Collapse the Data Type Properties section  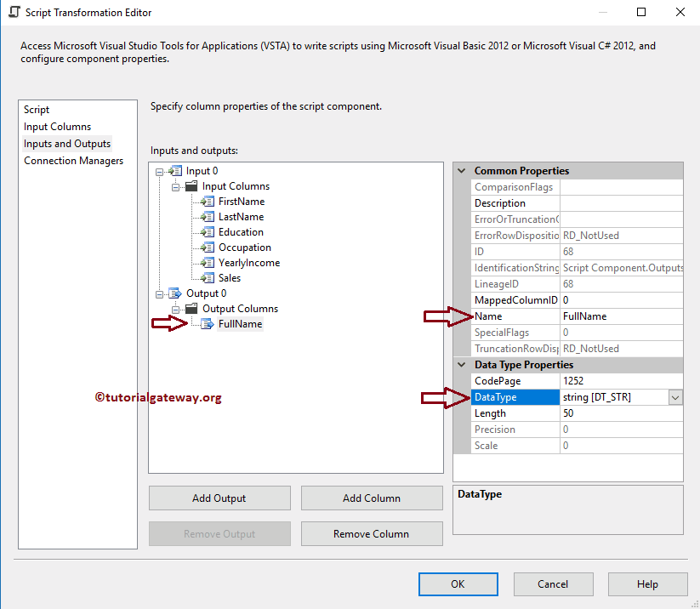pyautogui.click(x=462, y=365)
